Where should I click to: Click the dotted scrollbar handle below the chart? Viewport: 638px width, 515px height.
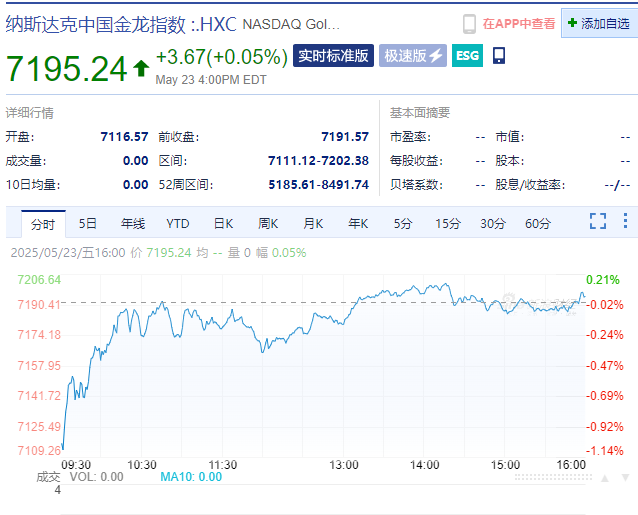pyautogui.click(x=553, y=477)
